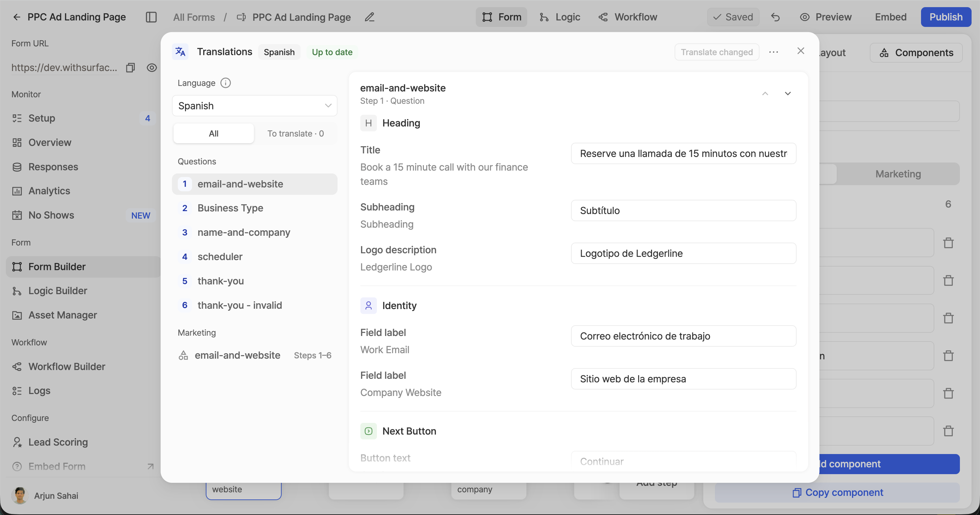Screen dimensions: 980x515
Task: Select the Marketing email-and-website component
Action: 254,355
